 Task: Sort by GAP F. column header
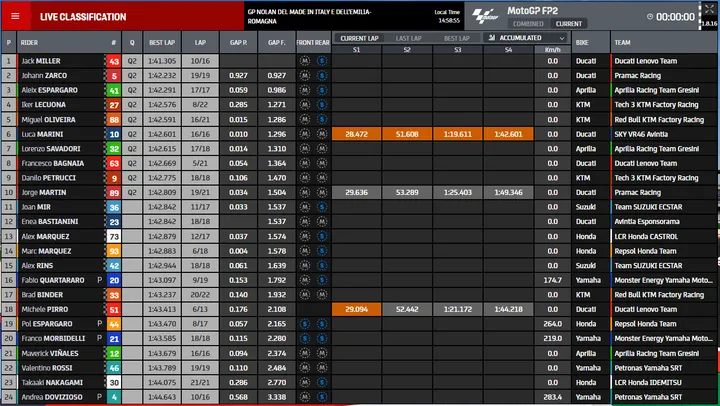pyautogui.click(x=276, y=42)
